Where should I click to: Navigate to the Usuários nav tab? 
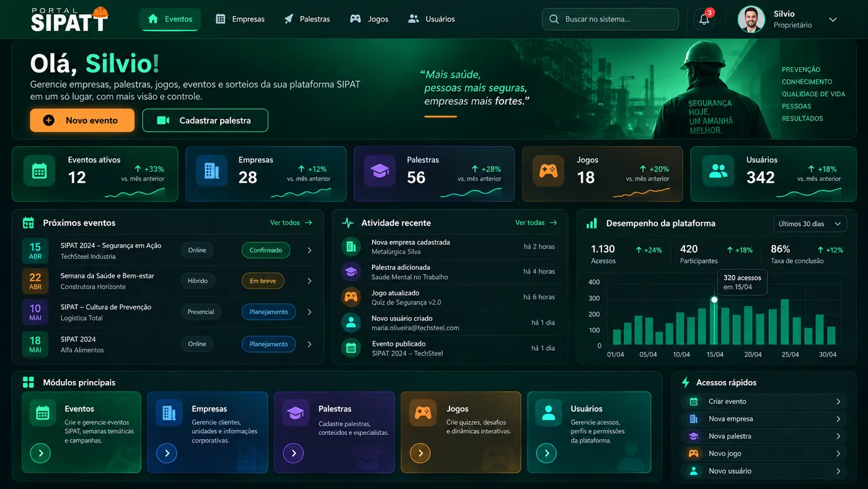[432, 19]
